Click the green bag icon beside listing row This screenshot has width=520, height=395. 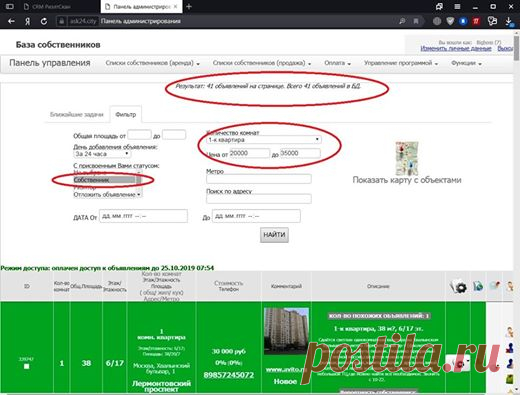coord(510,379)
